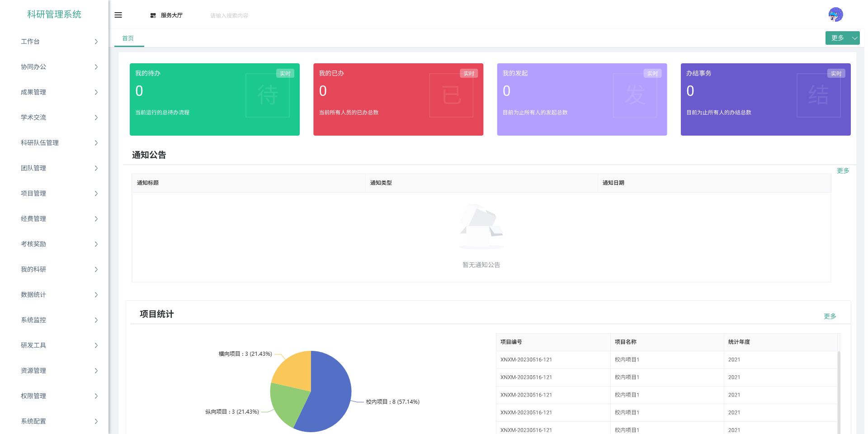Expand the 工作台 sidebar menu

click(x=59, y=42)
